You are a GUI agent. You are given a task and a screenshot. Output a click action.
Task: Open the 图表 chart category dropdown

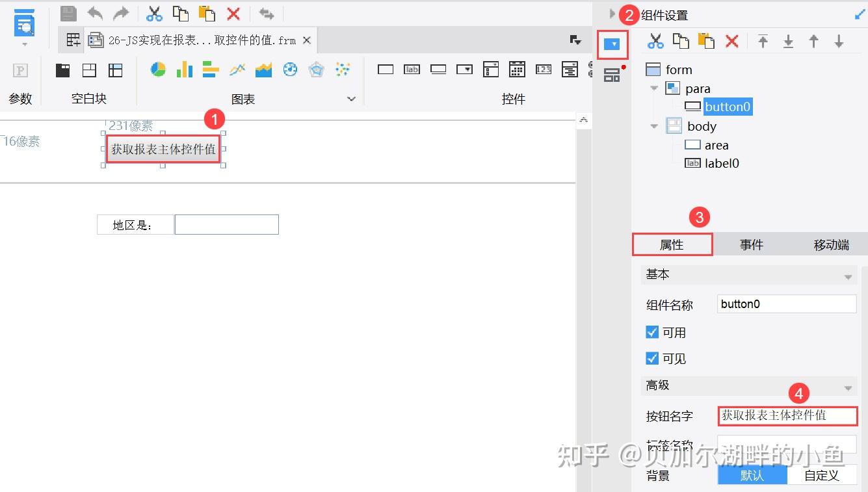point(351,99)
